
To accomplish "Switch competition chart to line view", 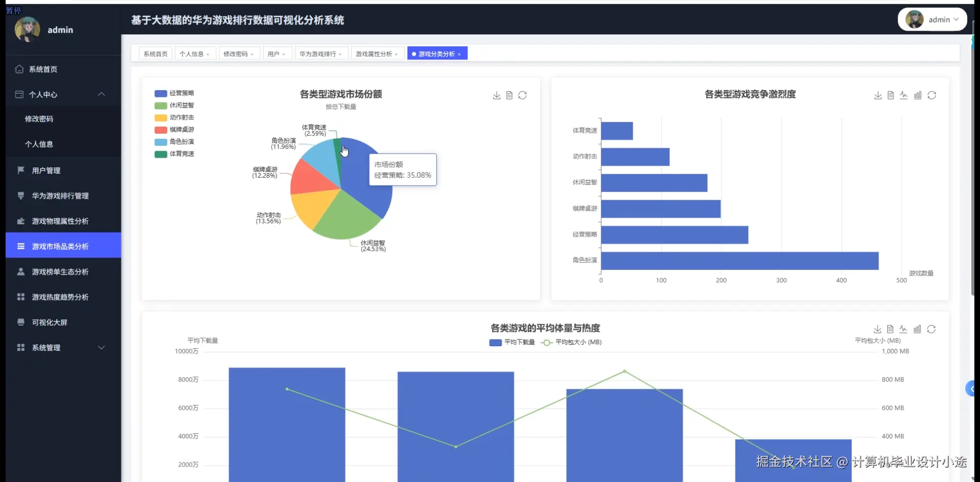I will [x=904, y=95].
